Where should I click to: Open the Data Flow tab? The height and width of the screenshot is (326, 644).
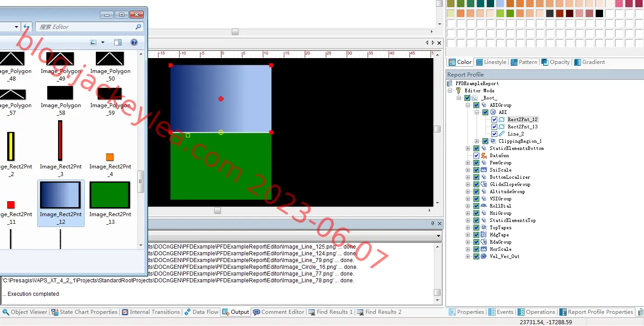click(201, 312)
